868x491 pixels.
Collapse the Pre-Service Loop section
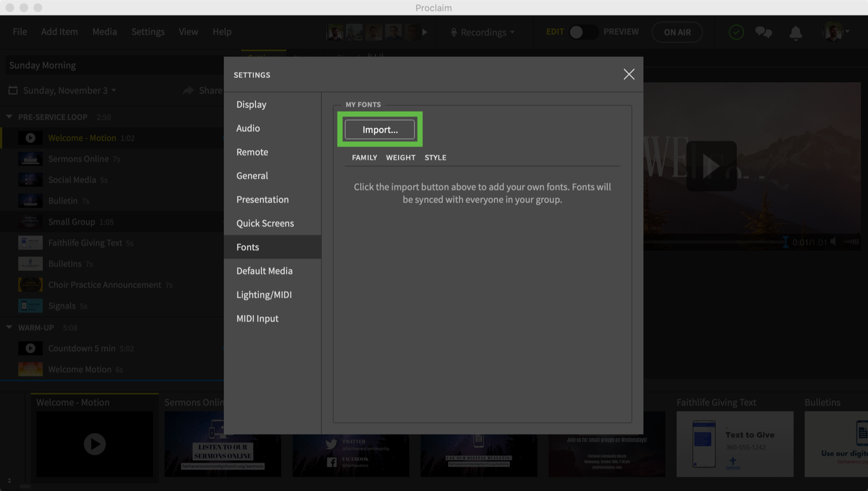[9, 117]
